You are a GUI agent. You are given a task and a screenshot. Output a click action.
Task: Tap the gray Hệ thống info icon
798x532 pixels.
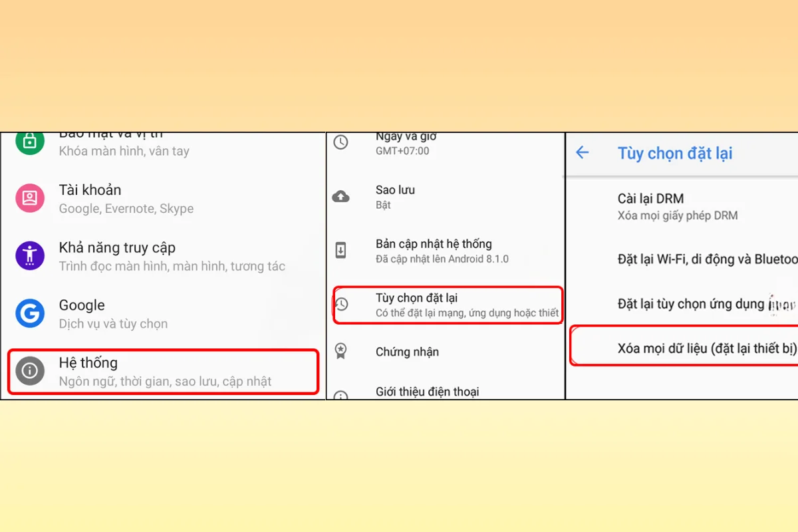click(29, 371)
